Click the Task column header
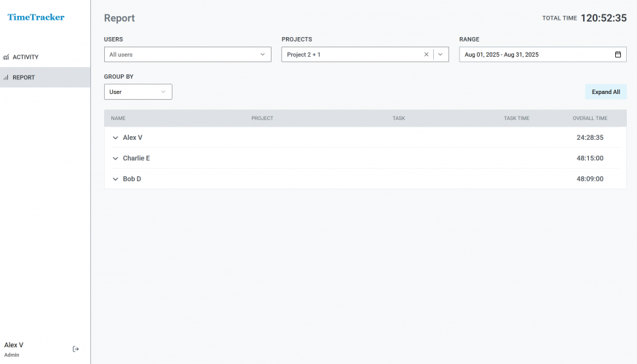 [398, 118]
